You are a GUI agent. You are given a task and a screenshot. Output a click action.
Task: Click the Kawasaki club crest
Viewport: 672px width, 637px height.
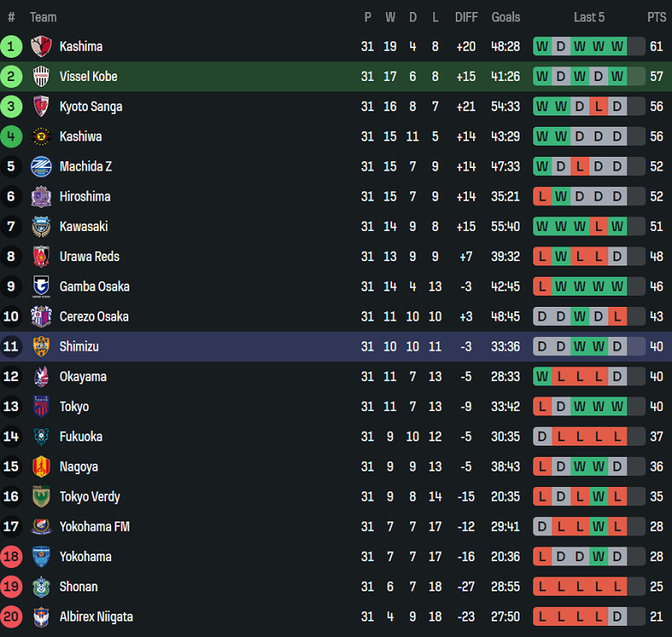[x=41, y=227]
